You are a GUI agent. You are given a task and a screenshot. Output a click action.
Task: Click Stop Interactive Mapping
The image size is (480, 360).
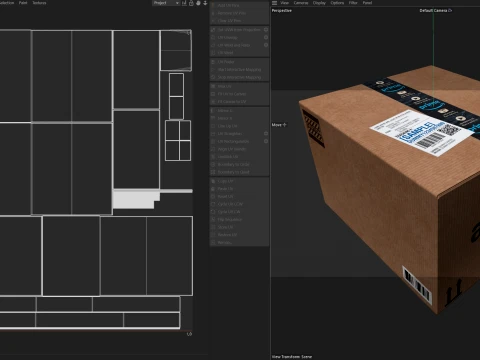coord(239,77)
